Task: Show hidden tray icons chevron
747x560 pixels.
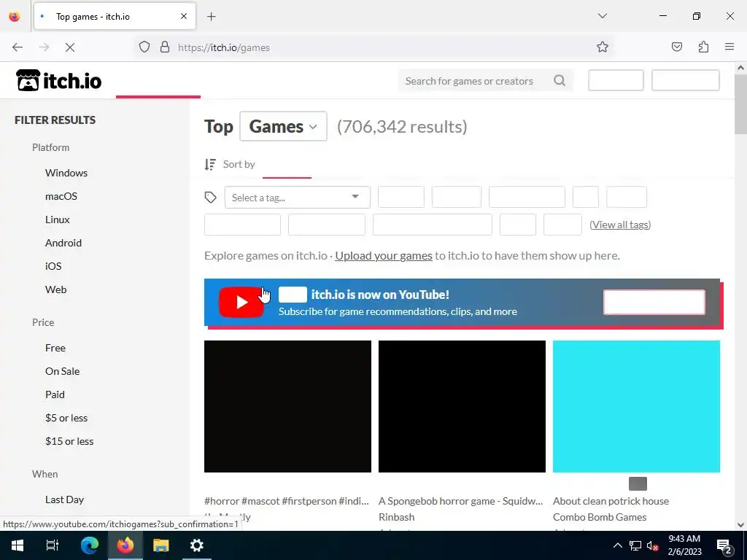Action: [617, 545]
